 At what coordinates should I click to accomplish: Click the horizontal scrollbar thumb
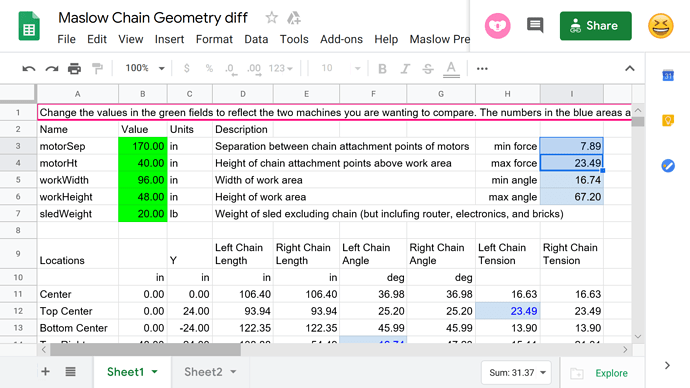click(x=145, y=350)
